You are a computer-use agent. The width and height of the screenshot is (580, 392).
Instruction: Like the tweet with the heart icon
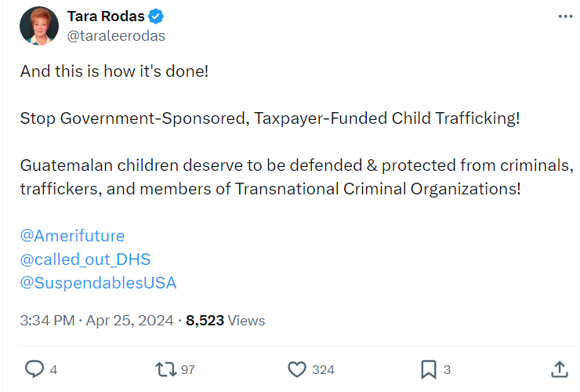297,368
